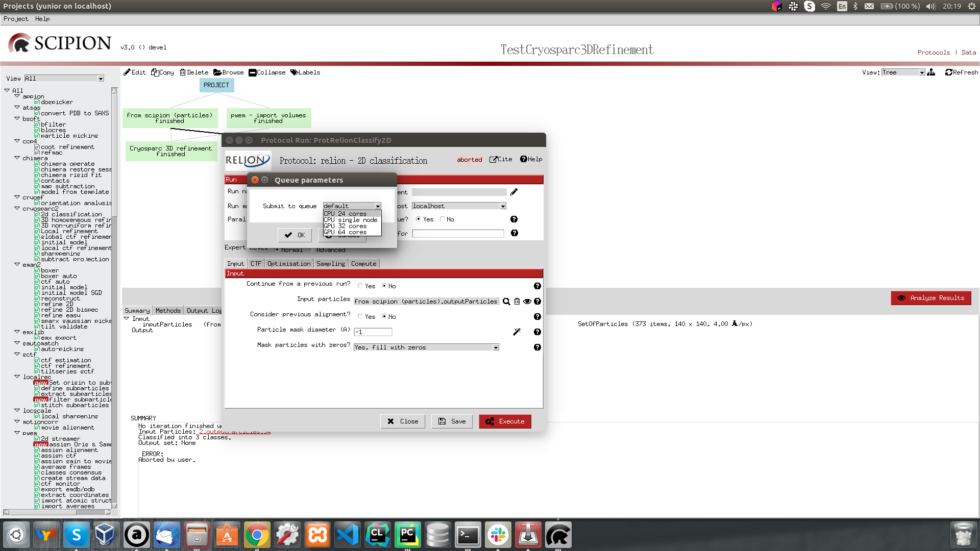The image size is (980, 551).
Task: Delete a protocol with the Delete toolbar icon
Action: (x=194, y=72)
